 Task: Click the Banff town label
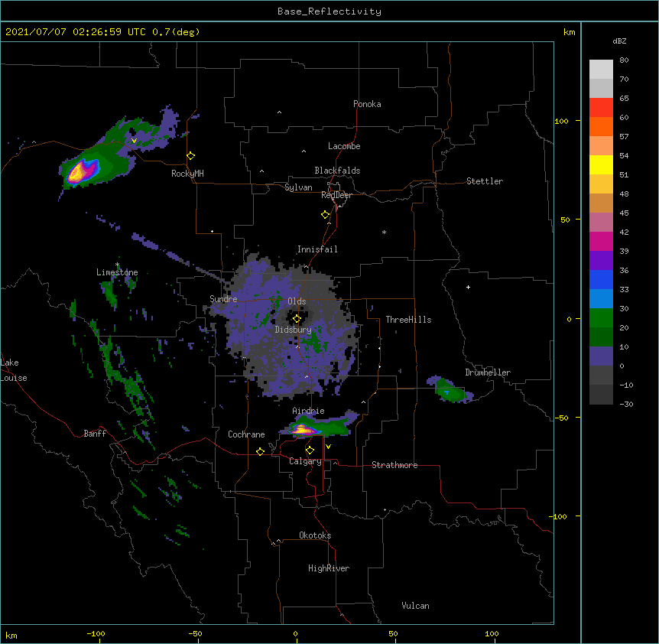coord(95,434)
